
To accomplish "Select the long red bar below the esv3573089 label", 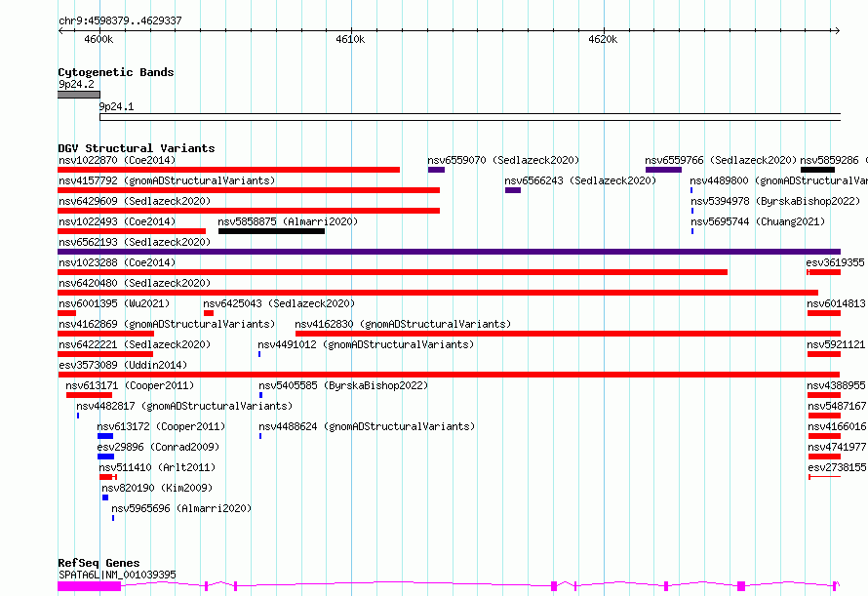I will pos(449,375).
